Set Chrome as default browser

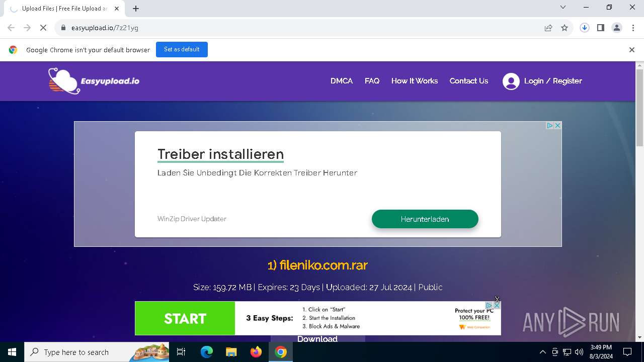coord(182,50)
